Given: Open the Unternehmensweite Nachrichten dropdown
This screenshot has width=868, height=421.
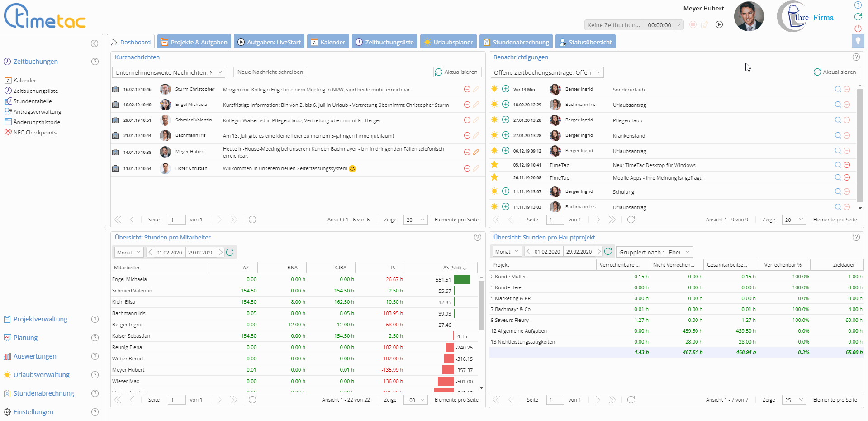Looking at the screenshot, I should coord(168,72).
